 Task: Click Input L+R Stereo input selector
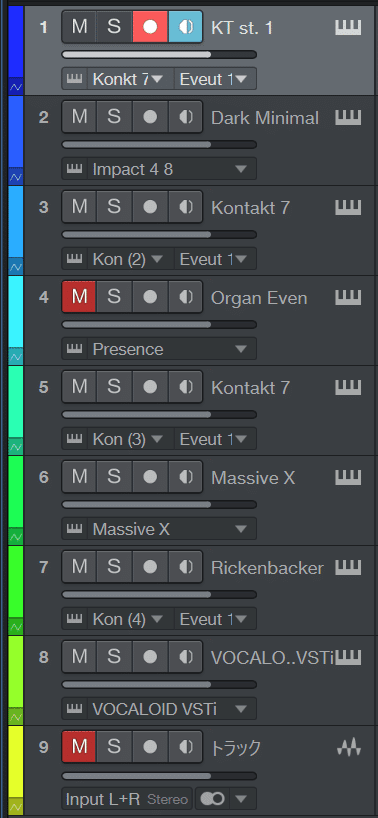tap(127, 799)
